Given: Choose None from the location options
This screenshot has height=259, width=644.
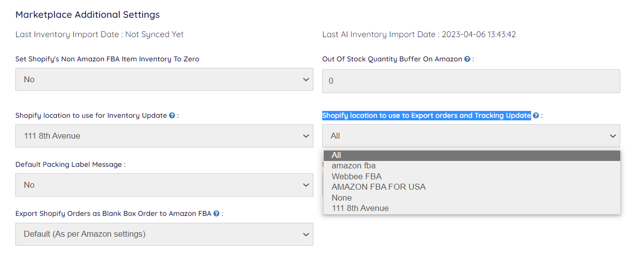Looking at the screenshot, I should pos(342,198).
